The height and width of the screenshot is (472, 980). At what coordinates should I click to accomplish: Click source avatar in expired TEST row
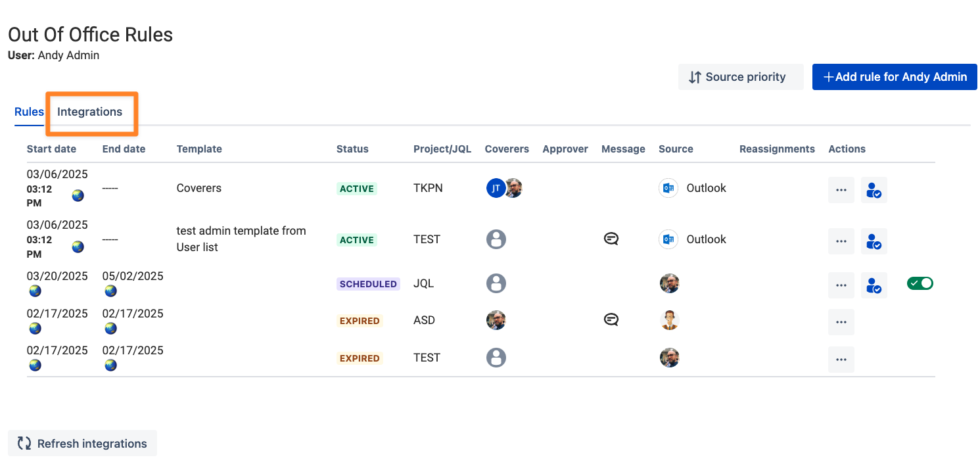click(x=669, y=358)
